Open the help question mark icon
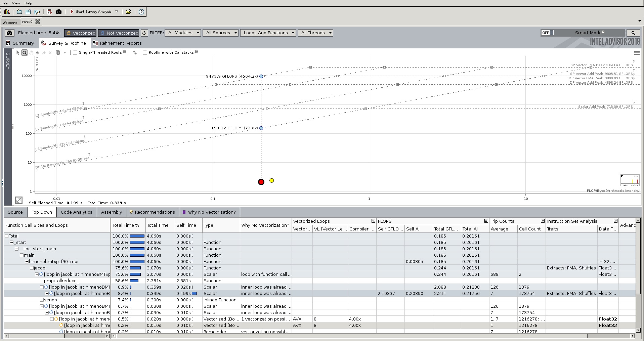Viewport: 644px width, 341px height. (141, 12)
